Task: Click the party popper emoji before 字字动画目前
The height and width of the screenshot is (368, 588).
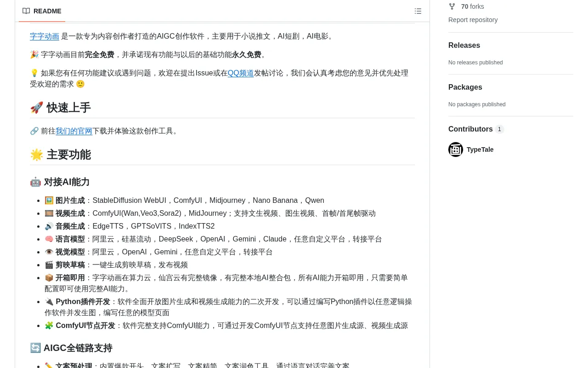Action: coord(34,55)
